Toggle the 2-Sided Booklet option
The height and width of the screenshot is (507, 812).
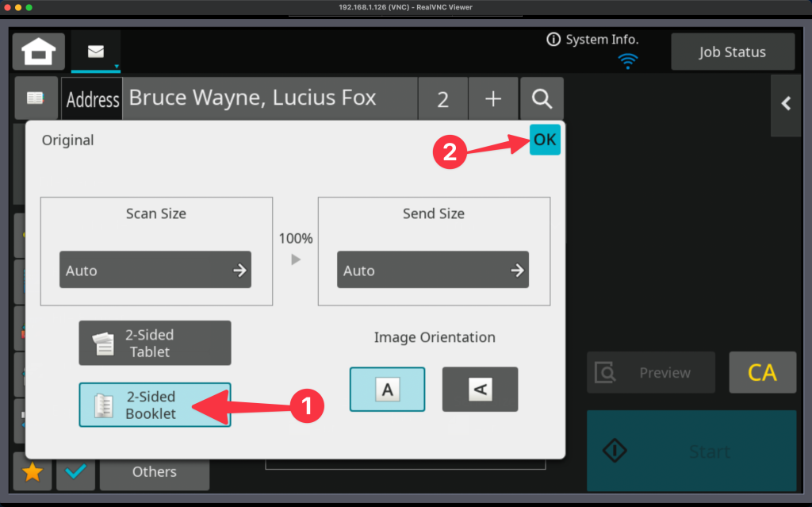coord(155,405)
